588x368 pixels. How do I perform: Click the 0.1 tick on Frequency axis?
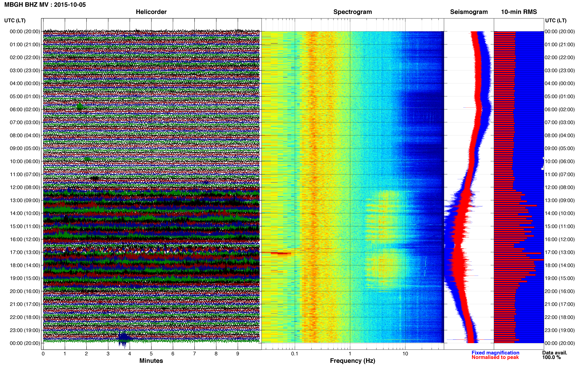[x=295, y=354]
